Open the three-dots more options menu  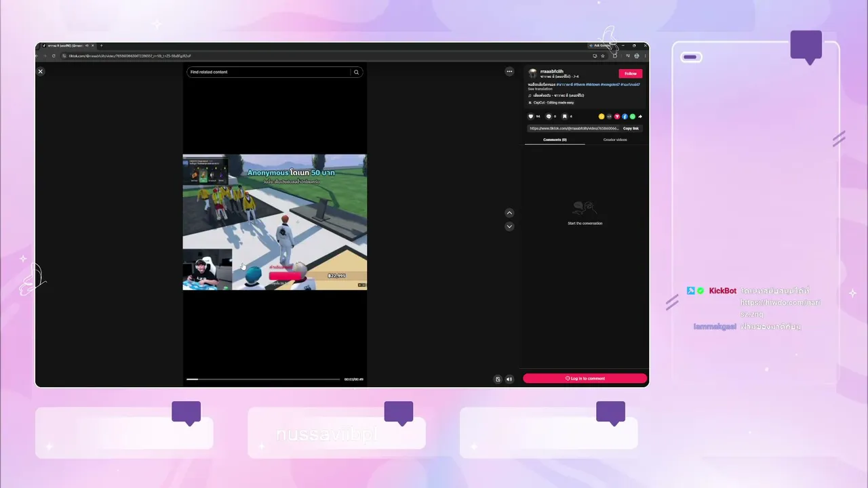509,71
